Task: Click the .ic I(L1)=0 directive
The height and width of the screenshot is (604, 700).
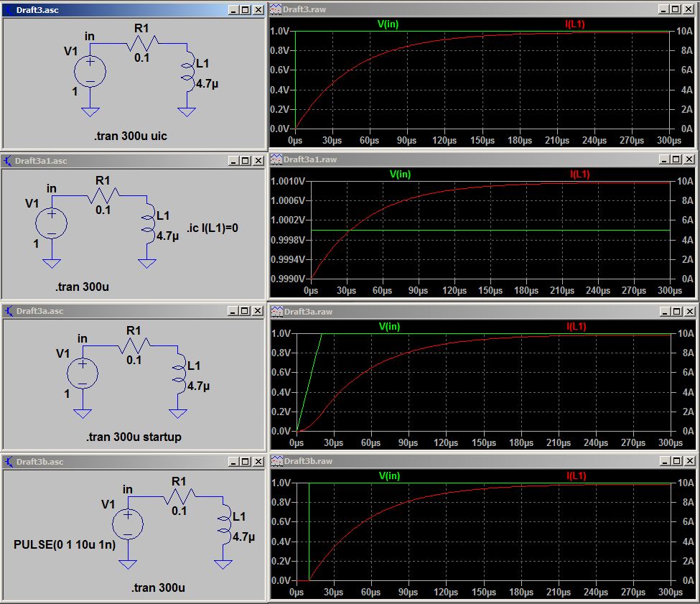Action: click(213, 228)
